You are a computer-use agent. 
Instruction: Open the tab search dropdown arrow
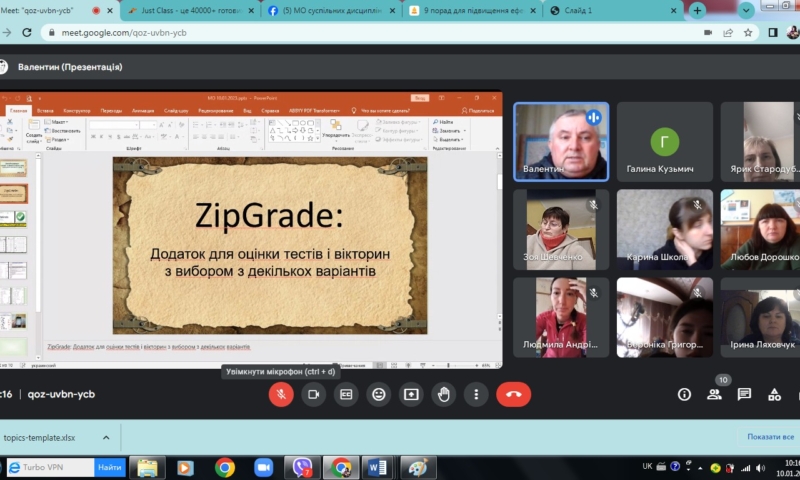pos(746,11)
